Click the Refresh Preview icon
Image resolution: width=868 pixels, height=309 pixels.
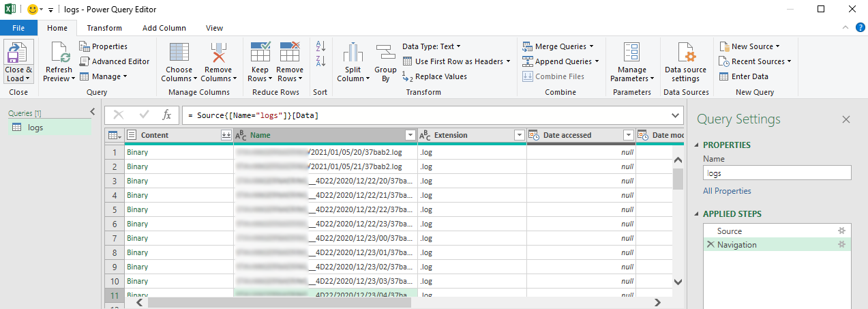pyautogui.click(x=58, y=53)
